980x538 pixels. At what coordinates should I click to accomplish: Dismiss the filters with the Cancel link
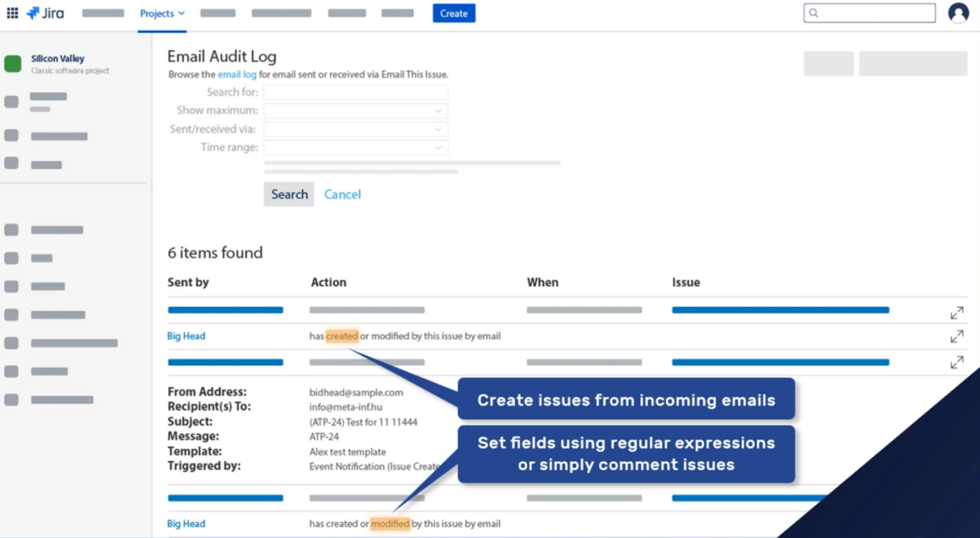point(342,194)
